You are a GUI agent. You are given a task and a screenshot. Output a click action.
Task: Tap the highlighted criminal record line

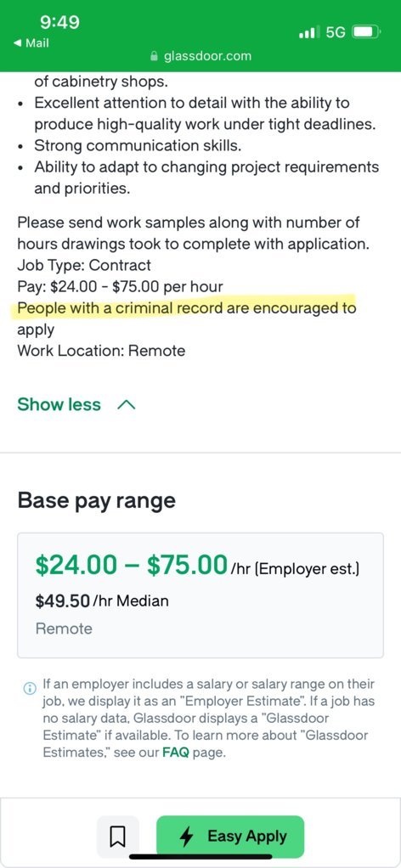(187, 308)
